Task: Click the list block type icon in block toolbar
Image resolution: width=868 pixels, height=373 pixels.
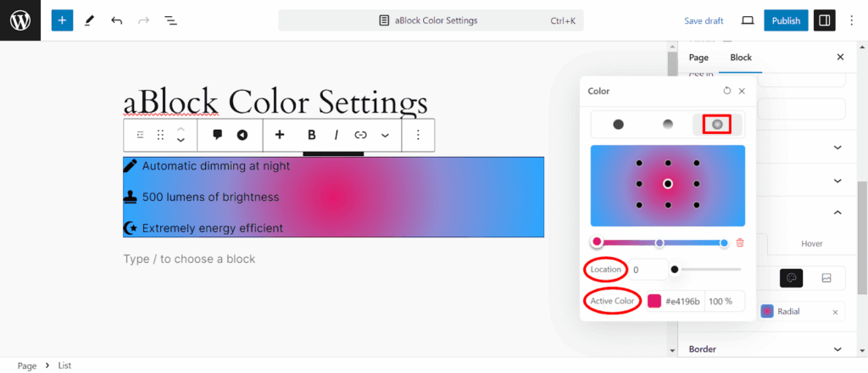Action: [x=140, y=135]
